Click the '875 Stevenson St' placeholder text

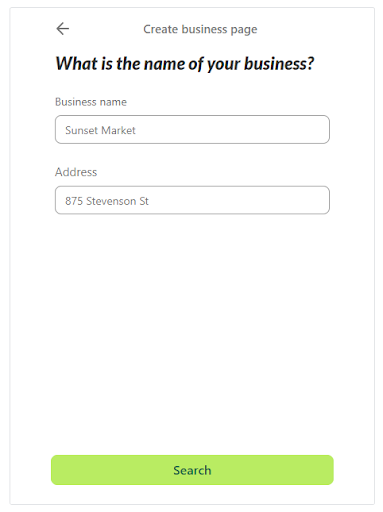click(107, 201)
